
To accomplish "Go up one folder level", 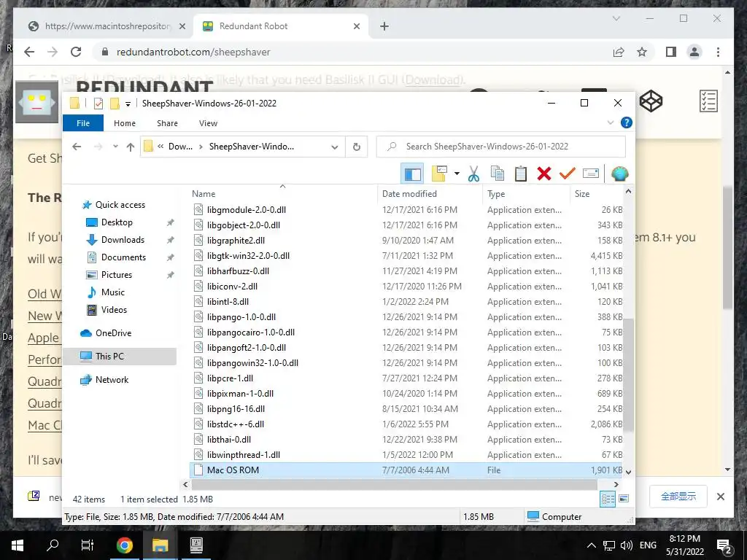I will [130, 147].
